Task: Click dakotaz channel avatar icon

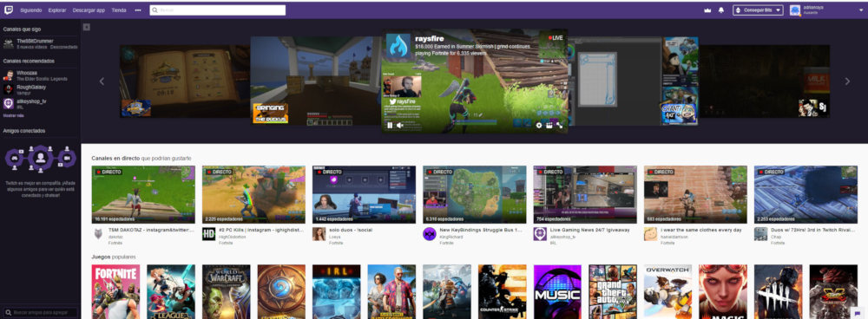Action: tap(98, 234)
